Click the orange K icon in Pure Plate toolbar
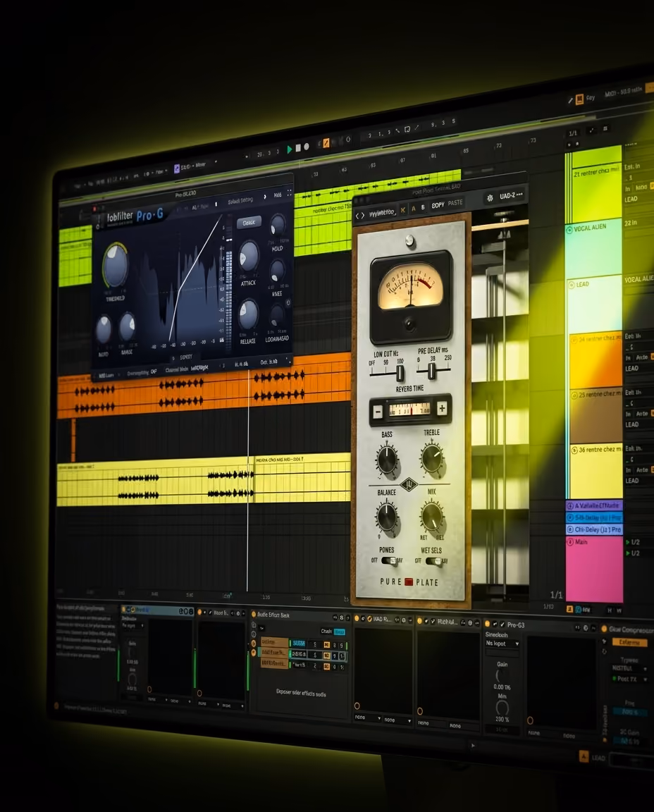Image resolution: width=654 pixels, height=812 pixels. tap(403, 210)
